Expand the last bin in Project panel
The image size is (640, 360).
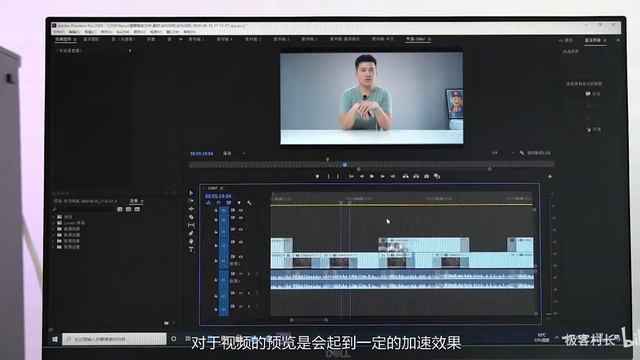click(x=54, y=247)
